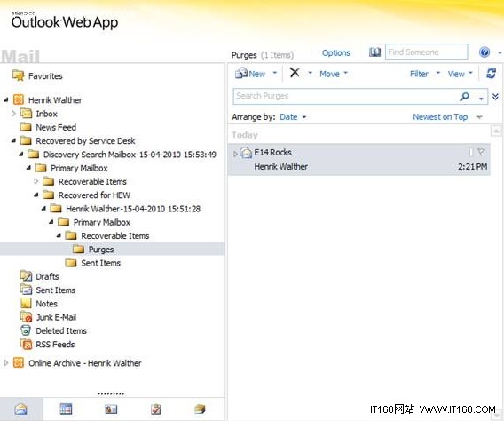Open the Public Folders module icon
Viewport: 504px width, 421px height.
(200, 409)
